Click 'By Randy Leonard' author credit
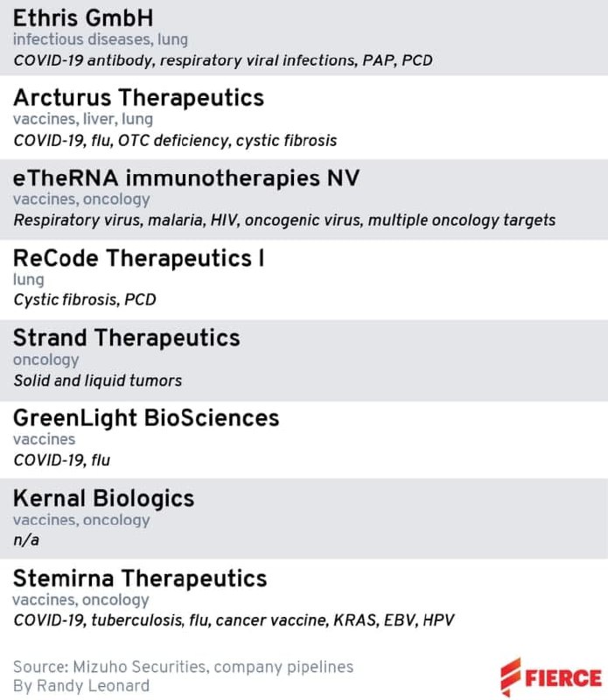The width and height of the screenshot is (608, 700). click(x=81, y=686)
